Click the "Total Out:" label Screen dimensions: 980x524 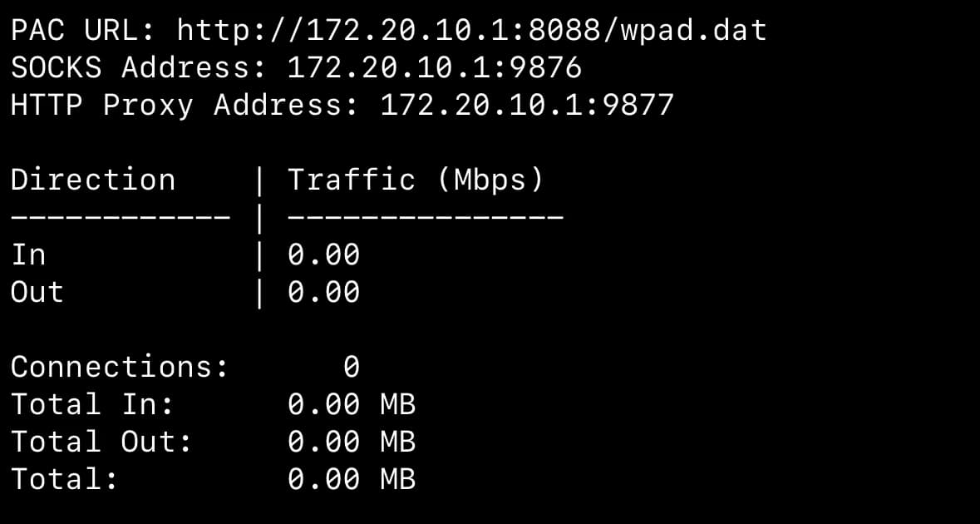(101, 442)
